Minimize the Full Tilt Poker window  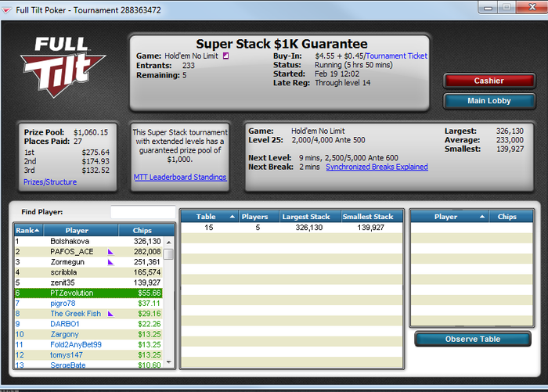(489, 7)
